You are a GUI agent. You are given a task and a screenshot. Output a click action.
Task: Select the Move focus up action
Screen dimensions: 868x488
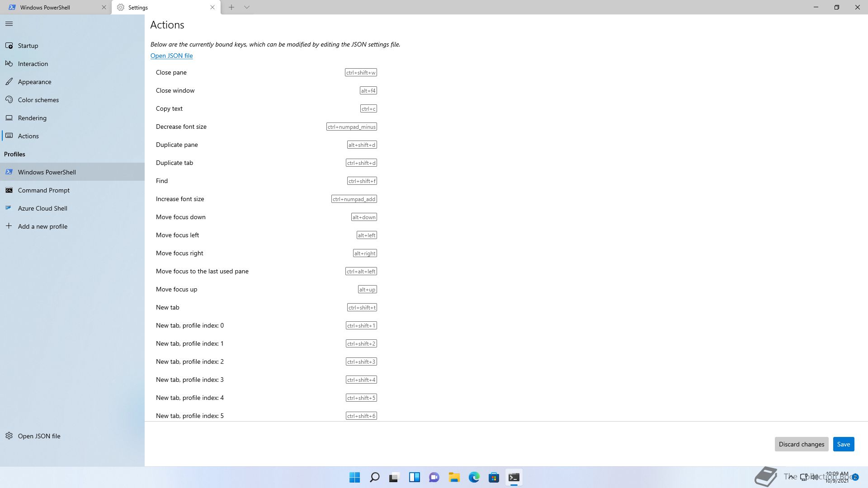click(266, 289)
